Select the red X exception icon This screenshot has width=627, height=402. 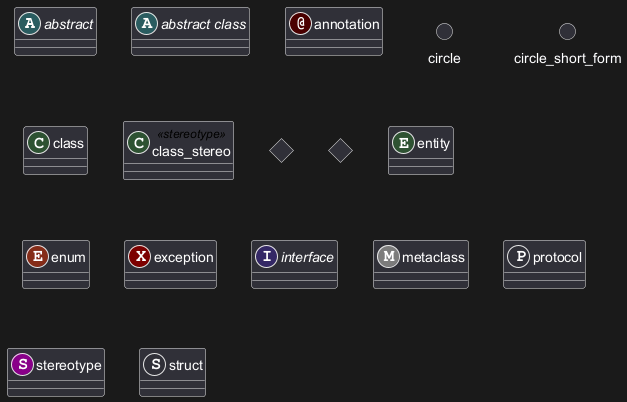point(140,257)
